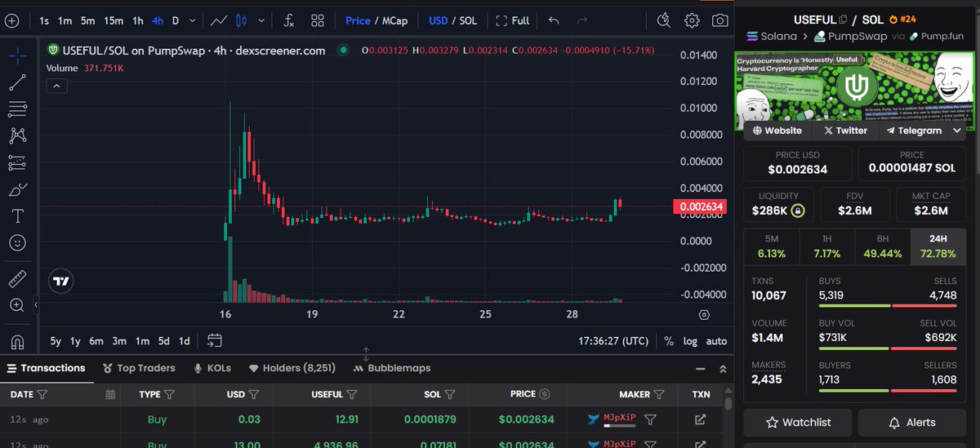980x448 pixels.
Task: Open the chart layout grid selector
Action: [318, 20]
